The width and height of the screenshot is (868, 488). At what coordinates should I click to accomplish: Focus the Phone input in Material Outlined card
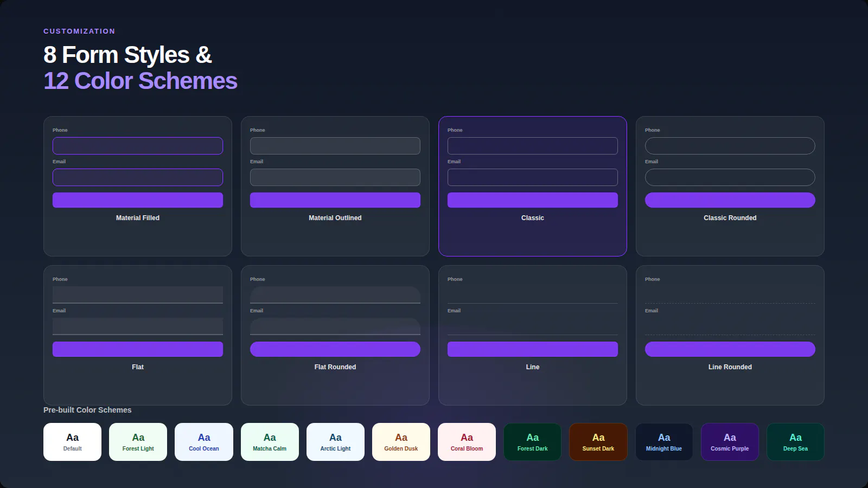(335, 146)
